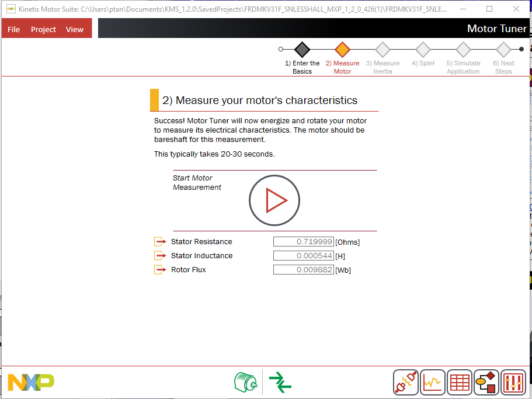The image size is (532, 399).
Task: Open the View menu
Action: 75,30
